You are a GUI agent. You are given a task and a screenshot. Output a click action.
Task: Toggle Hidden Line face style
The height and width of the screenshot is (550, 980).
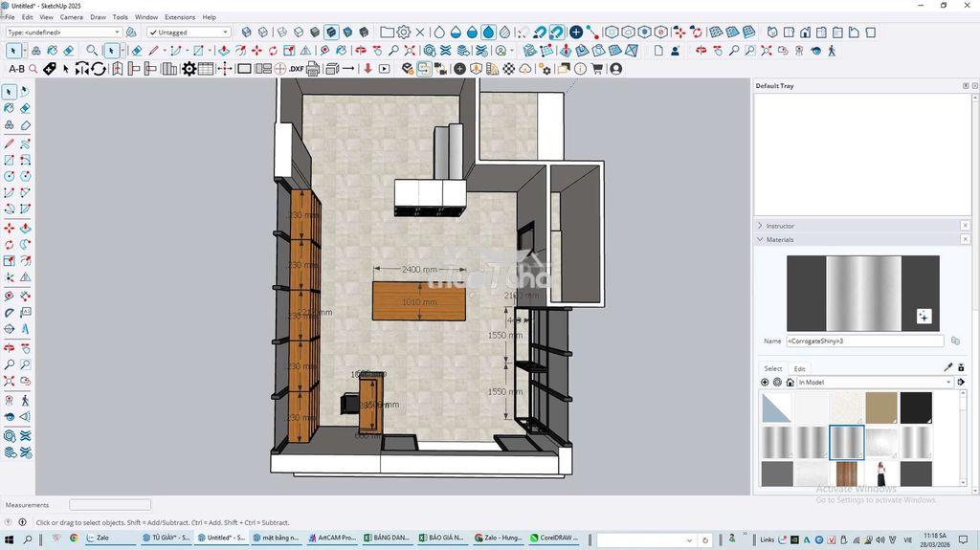click(x=299, y=32)
